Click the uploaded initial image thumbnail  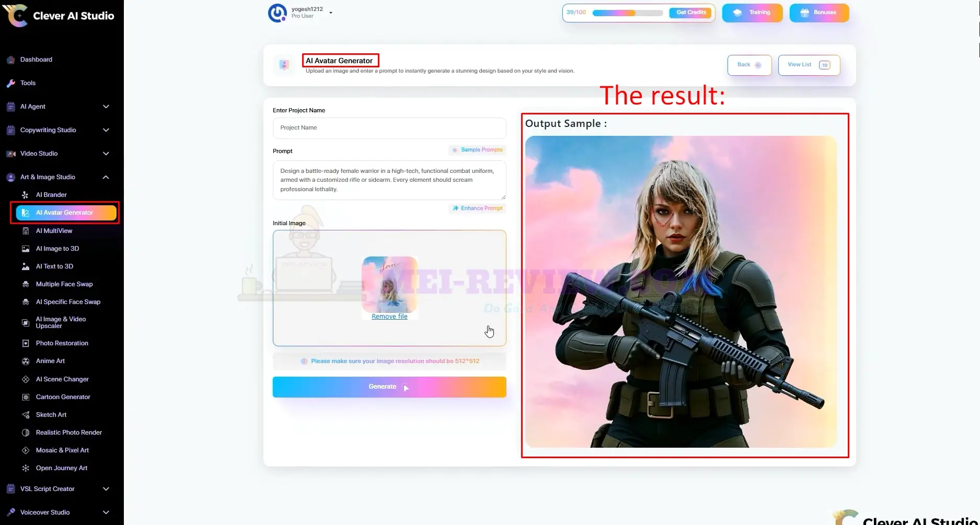(x=389, y=285)
